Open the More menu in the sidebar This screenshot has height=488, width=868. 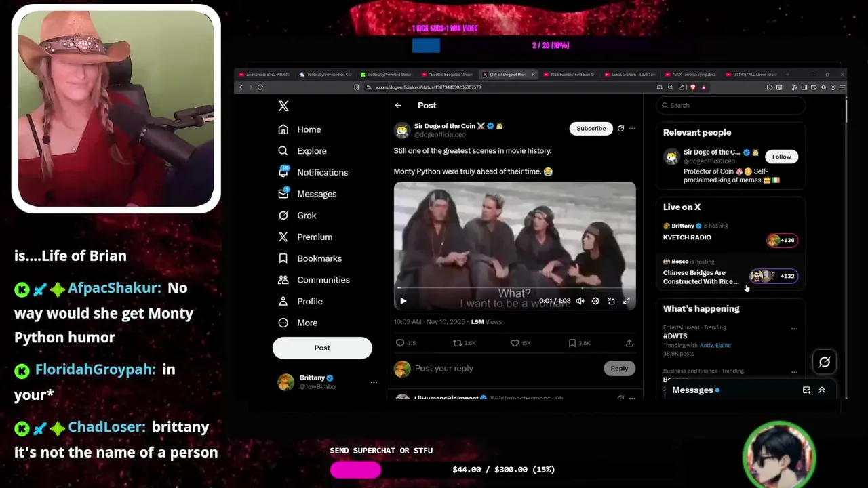click(298, 323)
